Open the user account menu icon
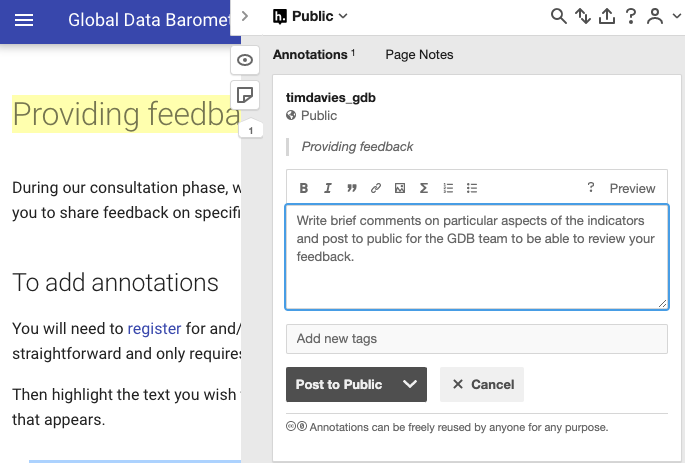This screenshot has height=463, width=685. point(655,16)
